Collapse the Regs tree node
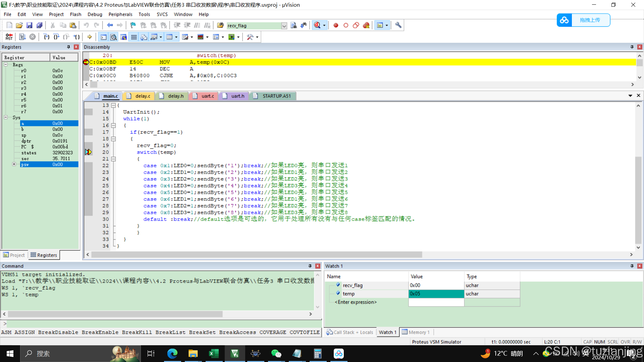Viewport: 644px width, 362px height. [x=6, y=64]
